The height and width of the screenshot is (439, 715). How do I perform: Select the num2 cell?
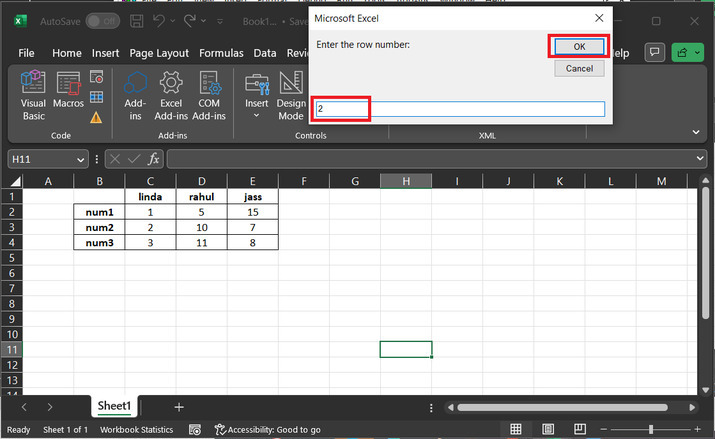pyautogui.click(x=99, y=227)
